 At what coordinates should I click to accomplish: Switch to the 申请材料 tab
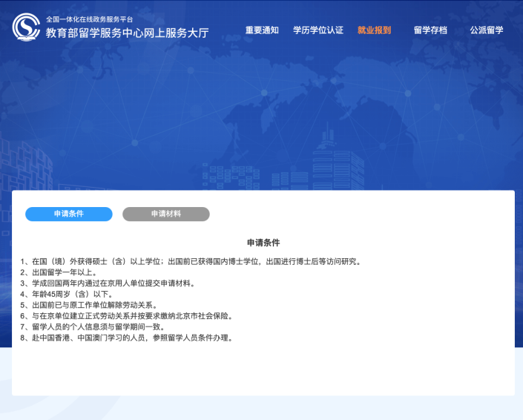tap(165, 214)
